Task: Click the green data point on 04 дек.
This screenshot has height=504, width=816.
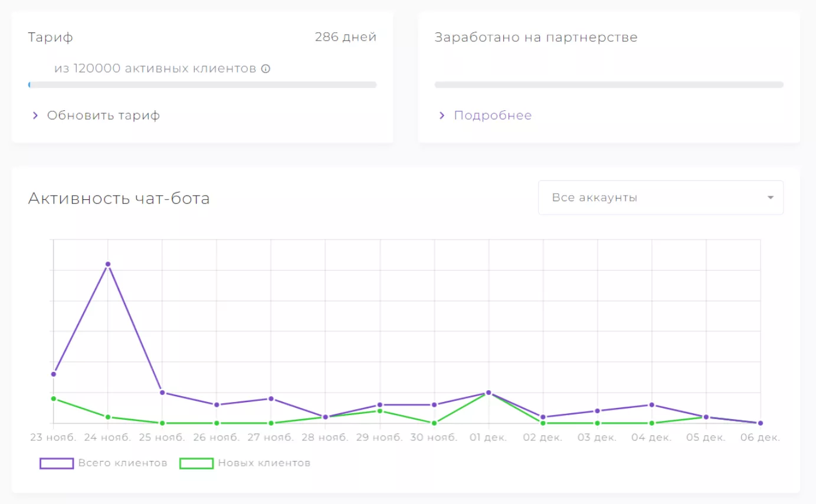Action: [651, 423]
